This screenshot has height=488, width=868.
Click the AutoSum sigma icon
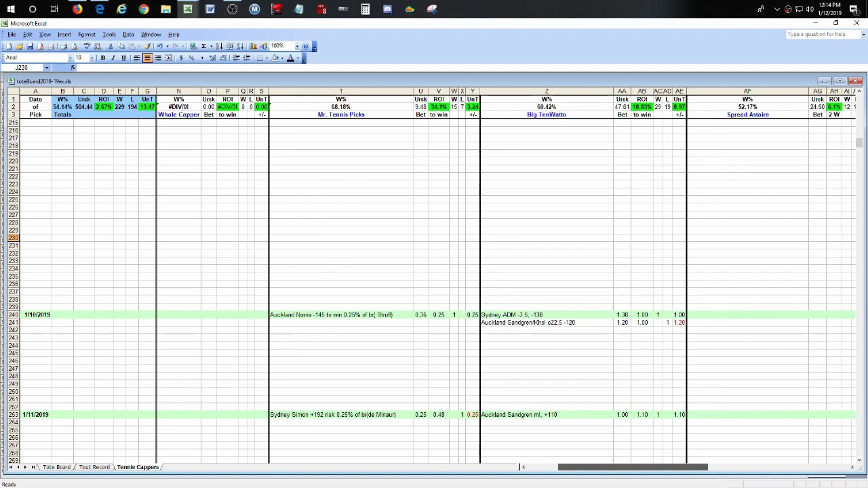(x=203, y=46)
